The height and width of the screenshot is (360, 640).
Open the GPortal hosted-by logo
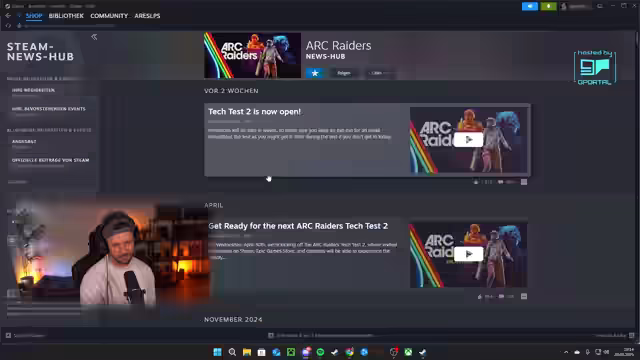click(x=595, y=67)
